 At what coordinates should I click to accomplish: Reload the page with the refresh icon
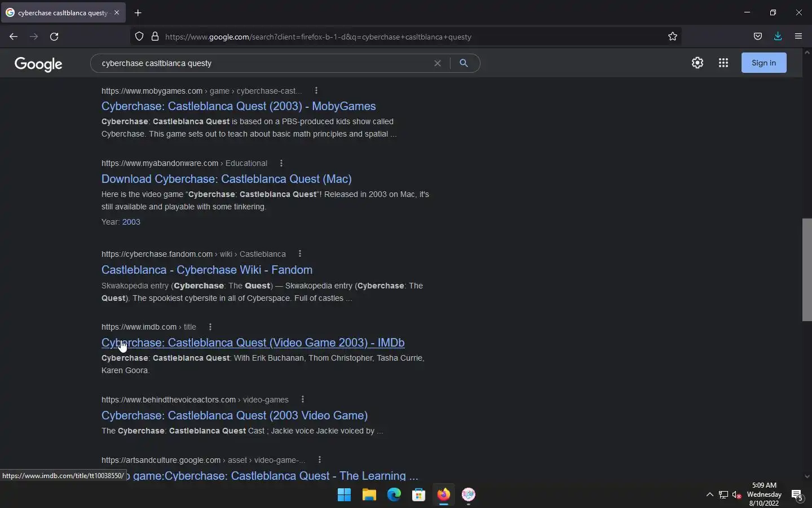54,37
